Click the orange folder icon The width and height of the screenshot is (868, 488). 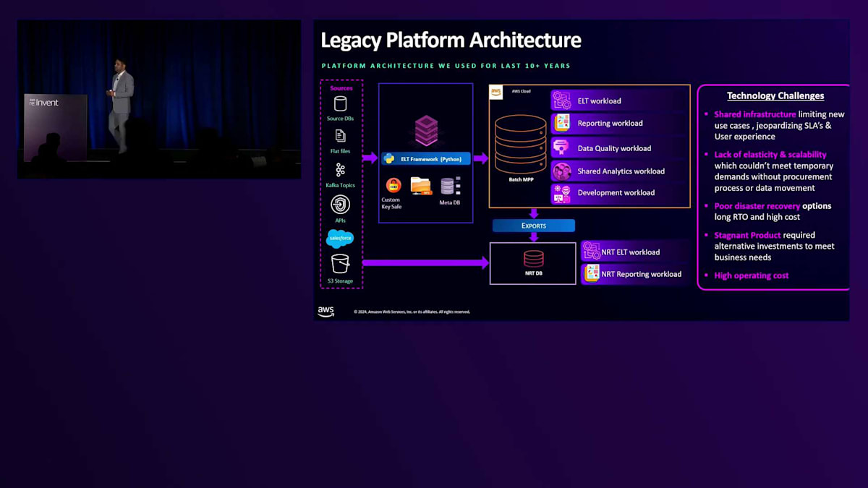point(421,186)
